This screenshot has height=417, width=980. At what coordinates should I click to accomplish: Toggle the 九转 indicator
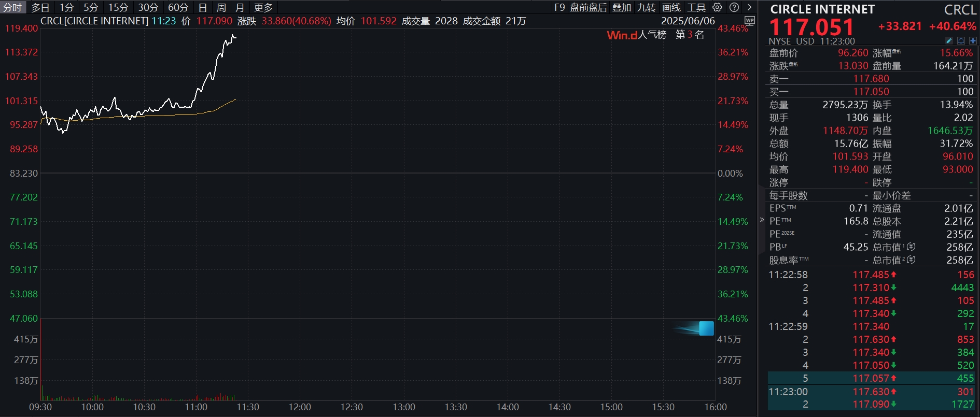(x=647, y=7)
